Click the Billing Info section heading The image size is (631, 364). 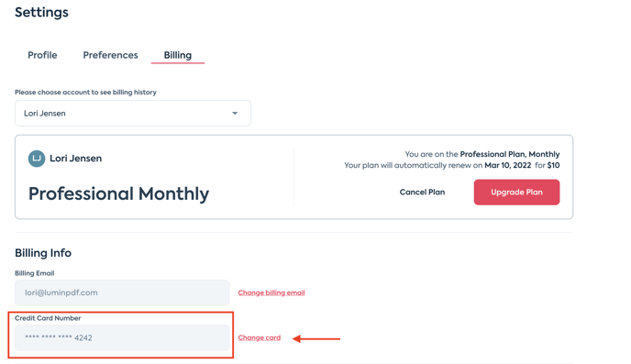pos(43,253)
